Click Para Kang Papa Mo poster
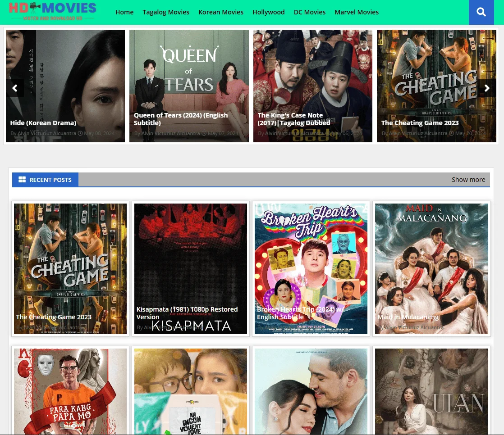 70,391
